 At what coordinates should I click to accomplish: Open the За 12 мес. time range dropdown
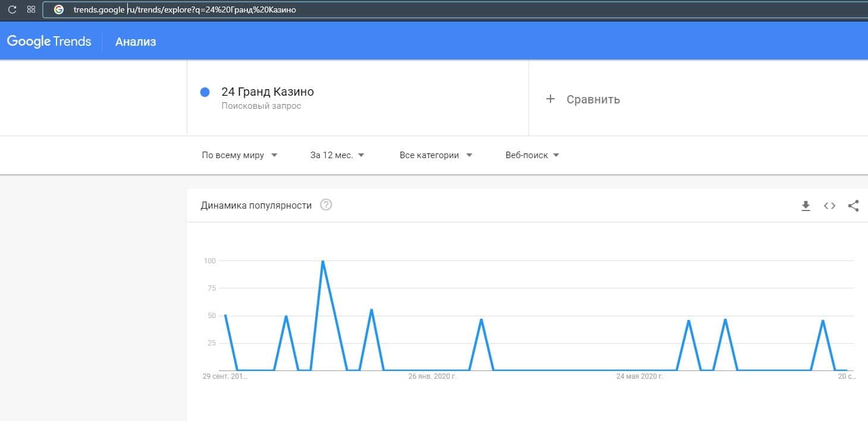[x=337, y=155]
